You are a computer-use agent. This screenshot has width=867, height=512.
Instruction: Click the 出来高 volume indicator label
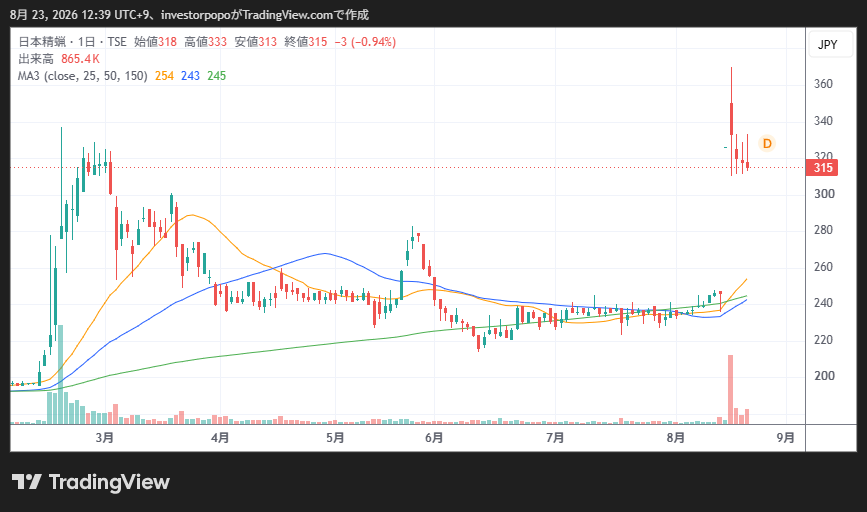pos(36,59)
